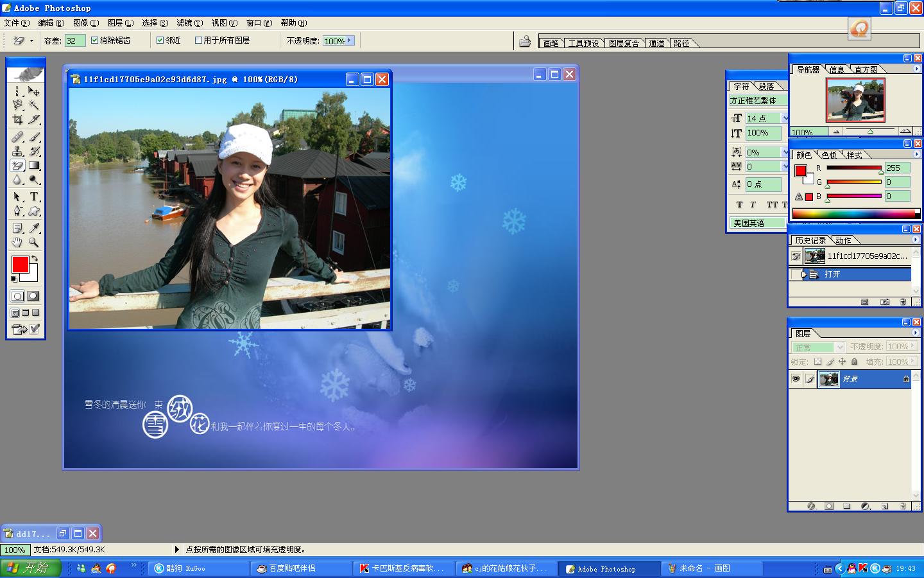Open the 文件 menu

[16, 23]
